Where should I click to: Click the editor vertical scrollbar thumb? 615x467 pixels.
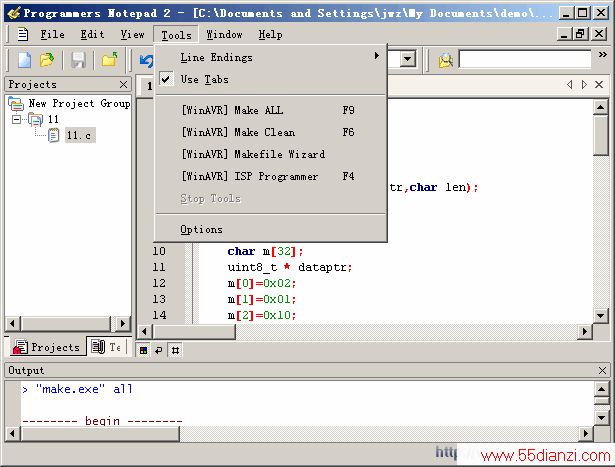(600, 136)
